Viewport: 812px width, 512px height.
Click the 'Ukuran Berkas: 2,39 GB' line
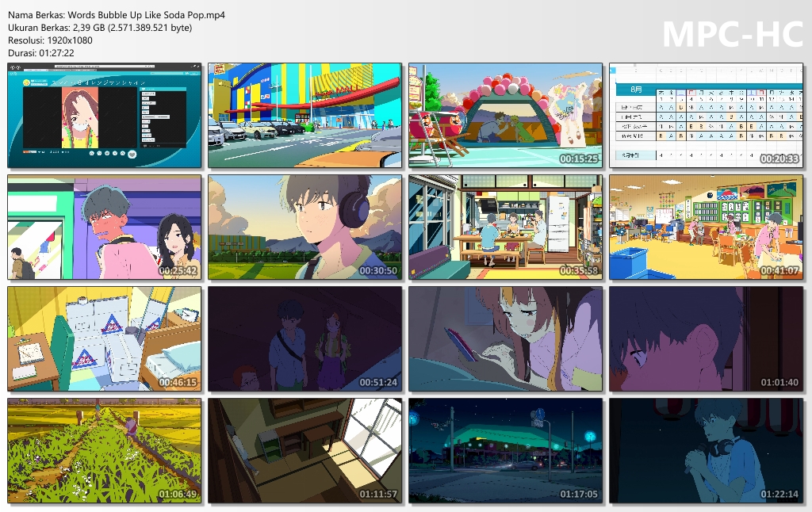100,28
